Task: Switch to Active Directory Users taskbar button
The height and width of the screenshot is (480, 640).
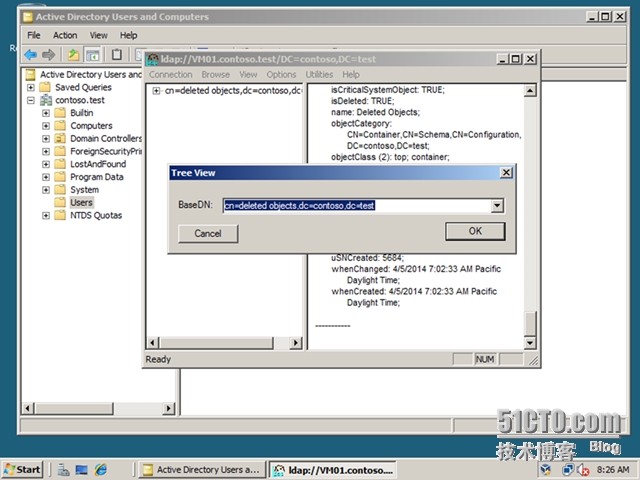Action: [202, 470]
